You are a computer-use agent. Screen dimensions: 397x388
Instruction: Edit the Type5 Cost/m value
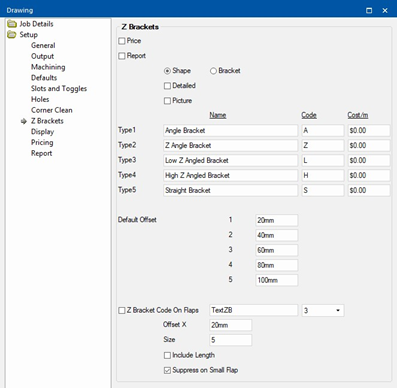369,190
